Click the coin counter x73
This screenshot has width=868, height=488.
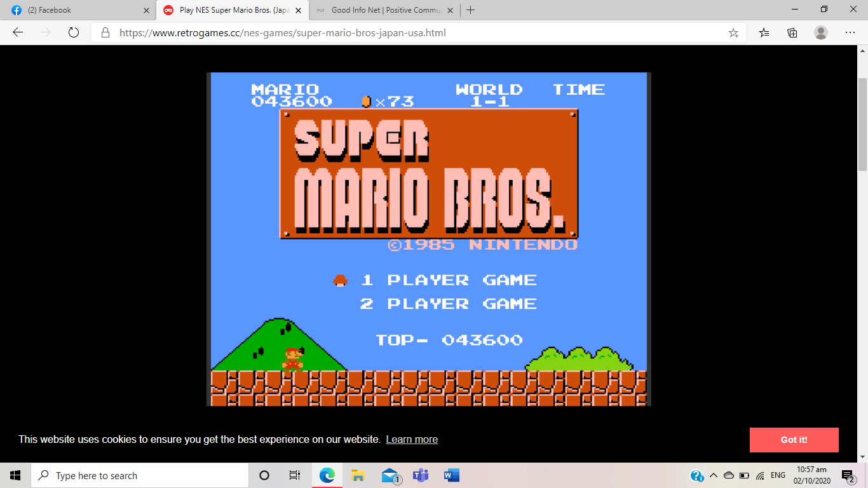[388, 101]
